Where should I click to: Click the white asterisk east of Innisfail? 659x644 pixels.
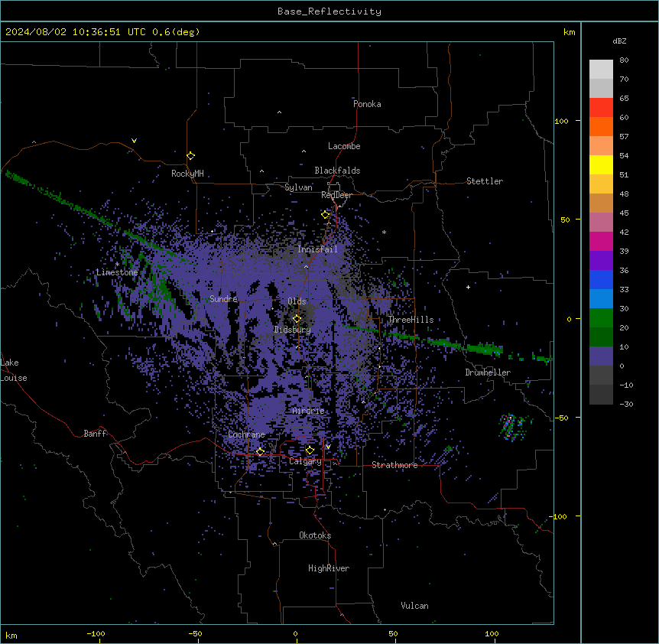tap(384, 232)
